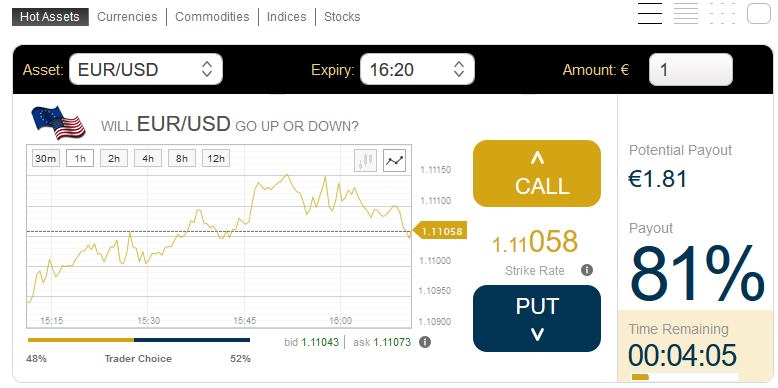Click the Trader Choice sentiment bar
Image resolution: width=778 pixels, height=388 pixels.
click(x=139, y=340)
